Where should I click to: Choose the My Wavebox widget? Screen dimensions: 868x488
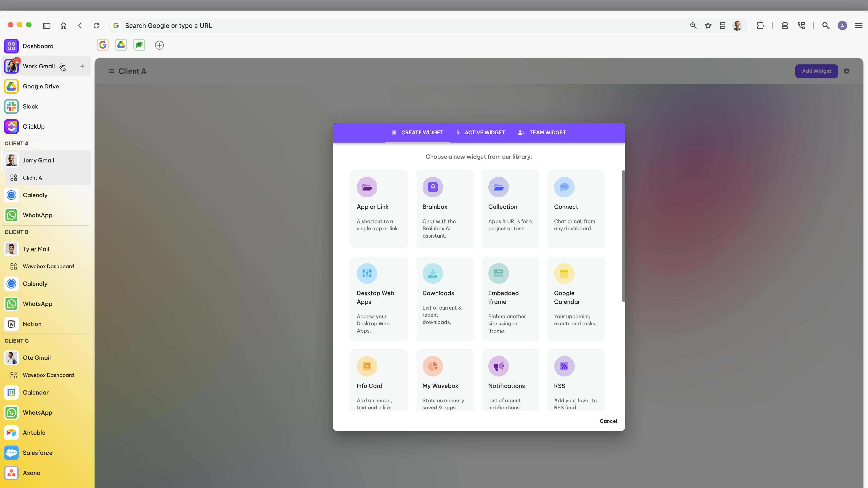[x=445, y=380]
